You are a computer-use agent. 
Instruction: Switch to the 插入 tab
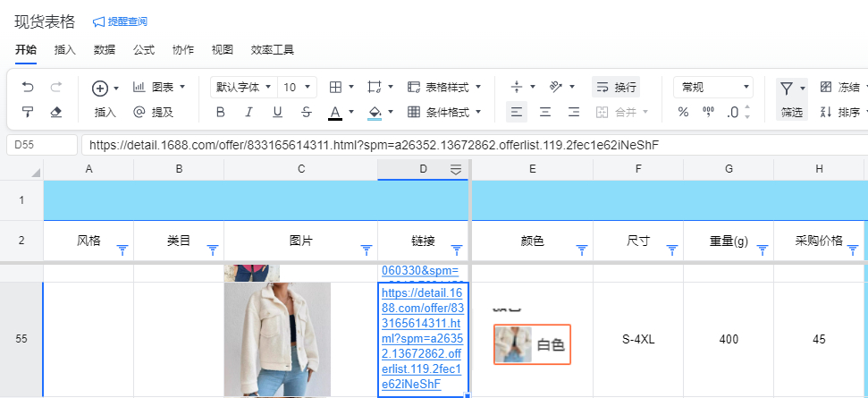coord(65,49)
